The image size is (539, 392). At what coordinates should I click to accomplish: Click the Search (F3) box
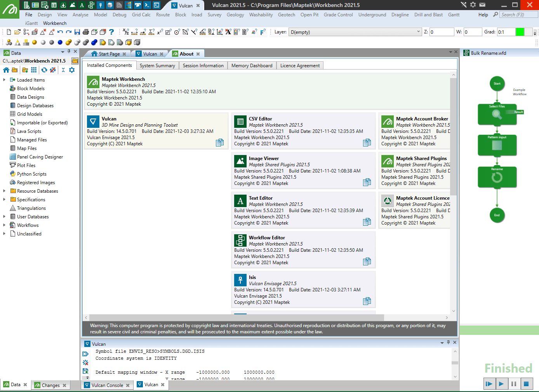point(519,14)
